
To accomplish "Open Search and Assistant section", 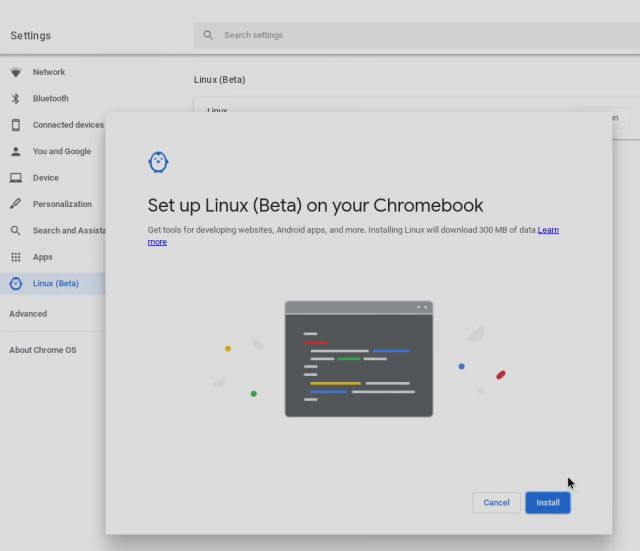I will click(x=69, y=231).
